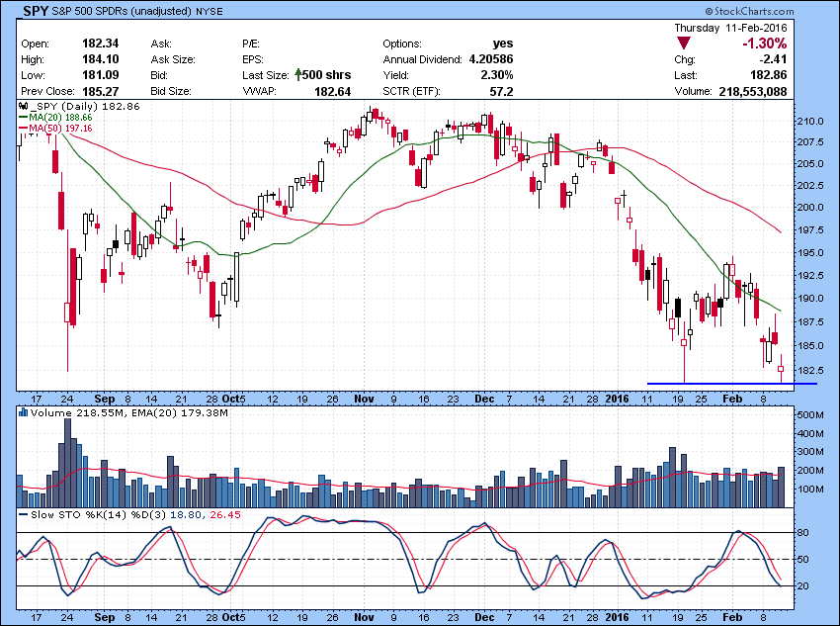Screen dimensions: 840x626
Task: Click the Volume 218.55M, EMA(20) 179.38M label
Action: point(129,412)
